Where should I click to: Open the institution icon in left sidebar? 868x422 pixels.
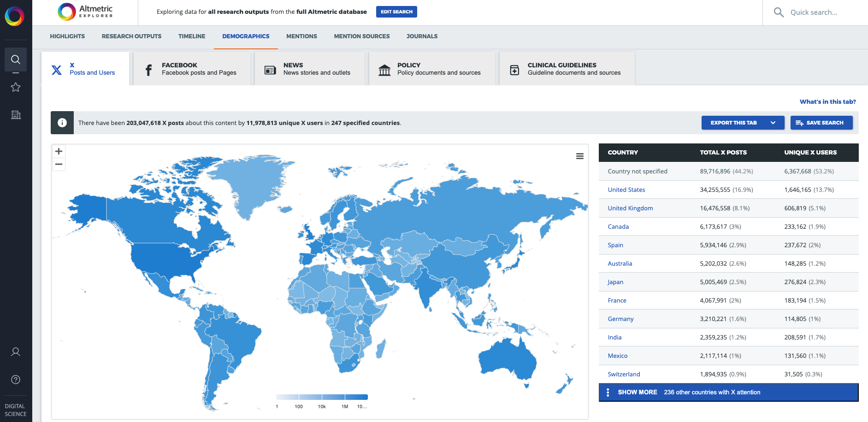click(x=16, y=115)
